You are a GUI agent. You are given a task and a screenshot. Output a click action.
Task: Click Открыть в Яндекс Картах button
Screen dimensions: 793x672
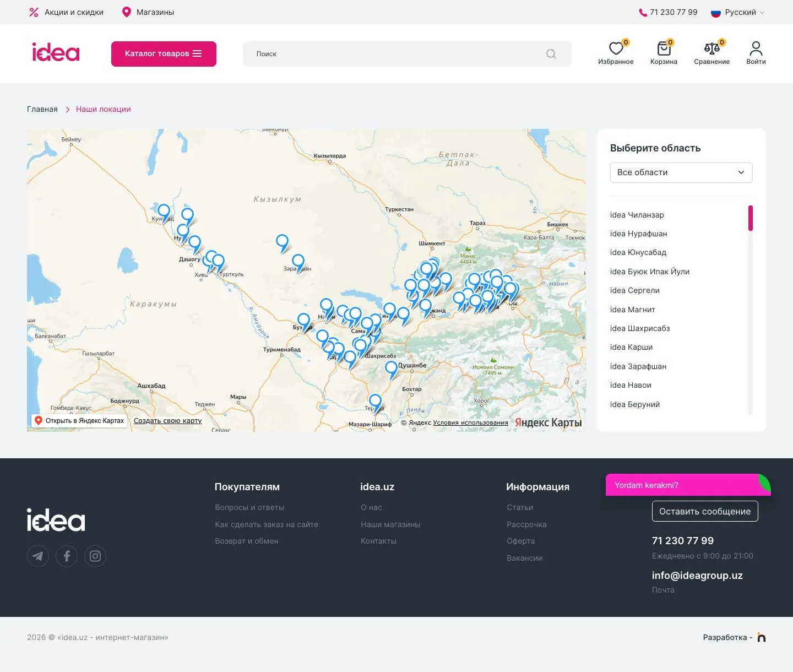coord(79,421)
